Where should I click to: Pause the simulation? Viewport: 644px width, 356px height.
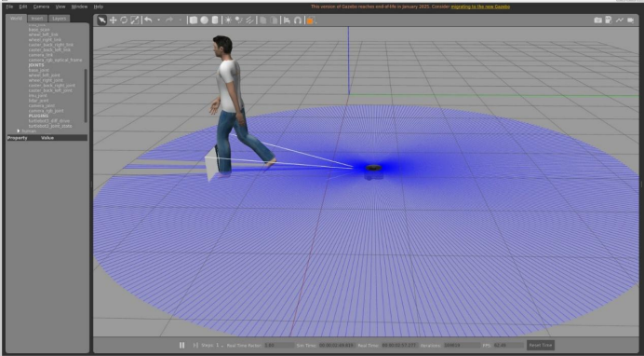pos(182,346)
